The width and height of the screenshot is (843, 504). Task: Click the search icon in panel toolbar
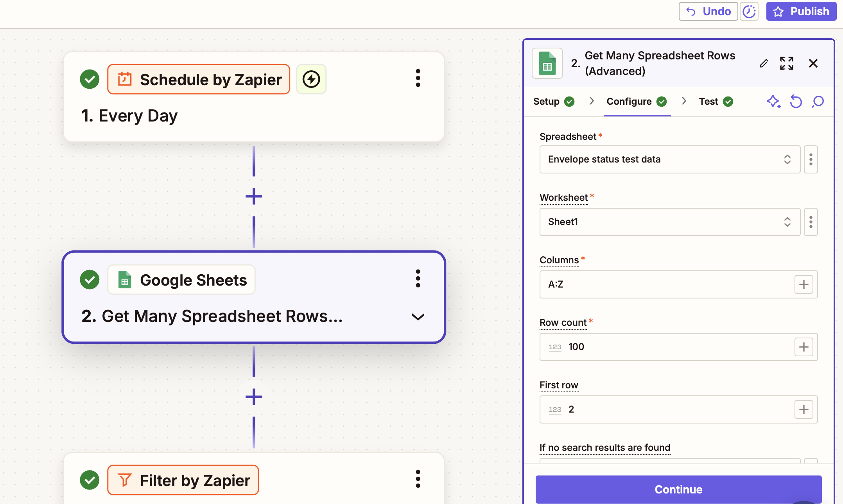pos(818,102)
